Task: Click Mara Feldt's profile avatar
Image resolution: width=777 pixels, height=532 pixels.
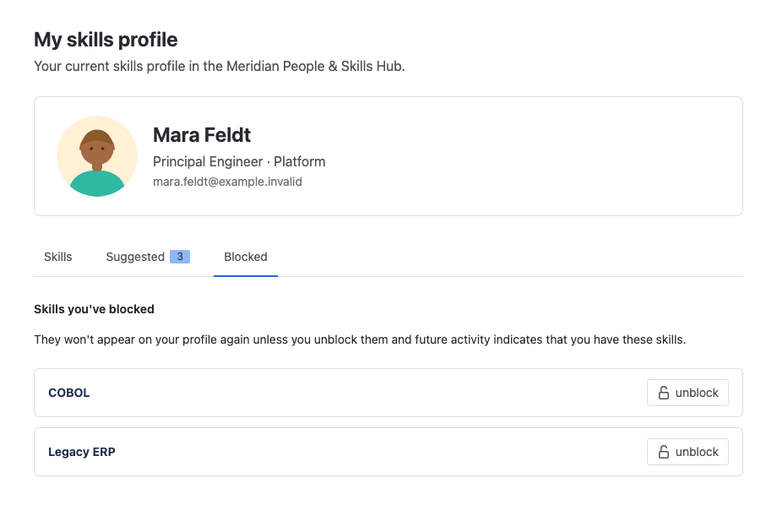Action: (97, 156)
